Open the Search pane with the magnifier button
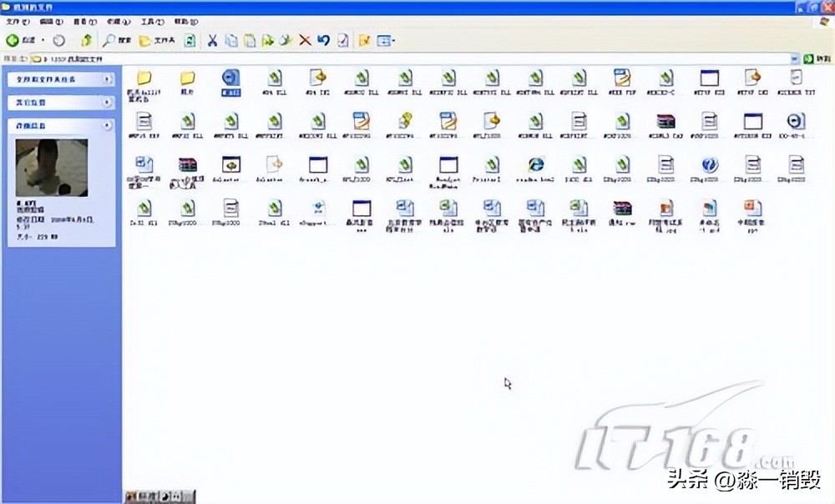 click(117, 40)
